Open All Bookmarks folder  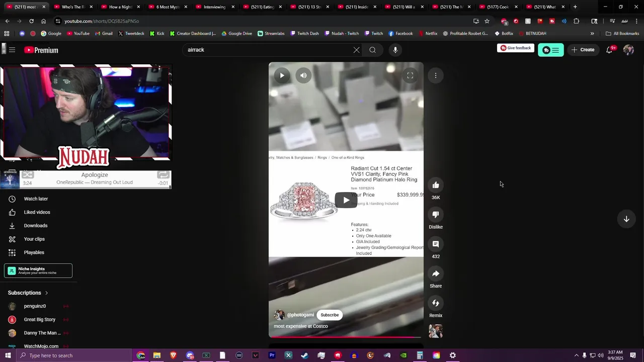pyautogui.click(x=622, y=34)
